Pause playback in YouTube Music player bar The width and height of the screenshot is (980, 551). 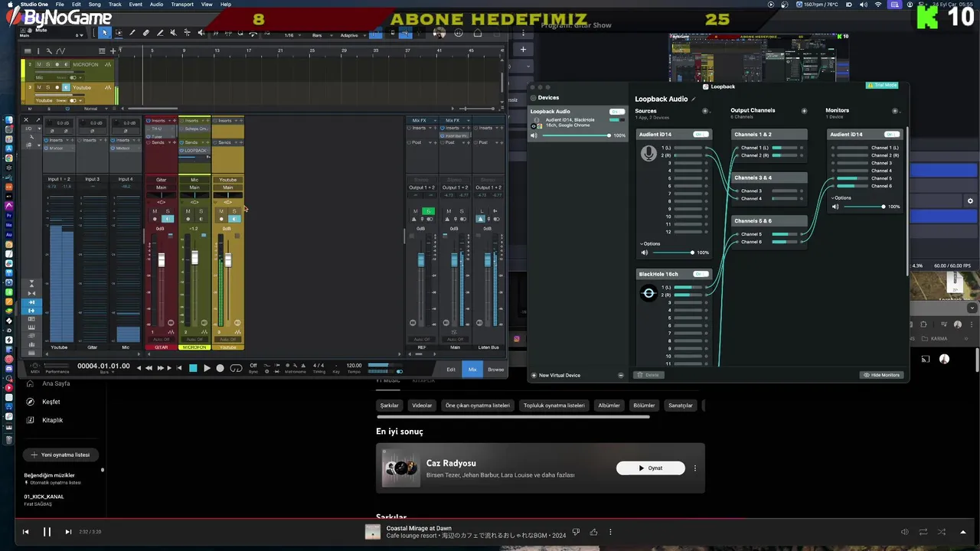tap(47, 532)
